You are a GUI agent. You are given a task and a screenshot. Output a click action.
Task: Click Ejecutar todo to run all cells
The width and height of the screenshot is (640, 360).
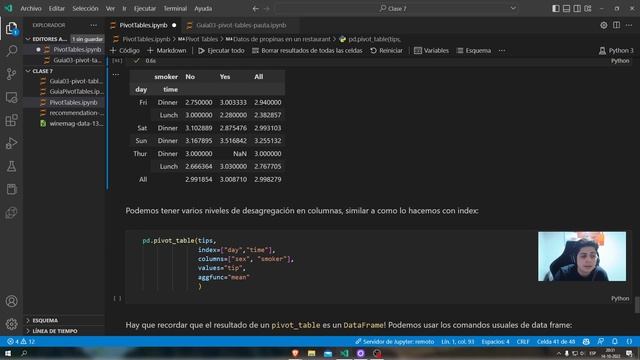coord(221,51)
